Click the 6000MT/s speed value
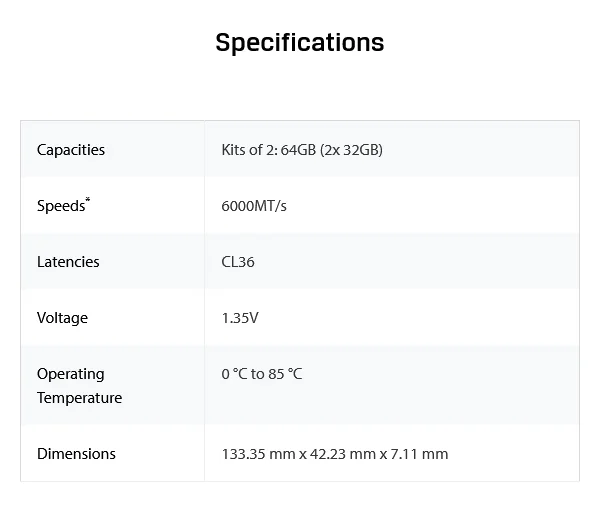Viewport: 600px width, 505px height. point(254,206)
